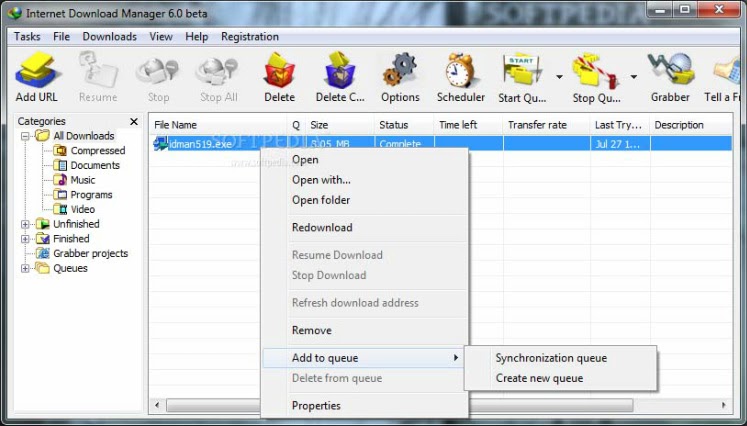Expand the Finished tree node

click(25, 239)
